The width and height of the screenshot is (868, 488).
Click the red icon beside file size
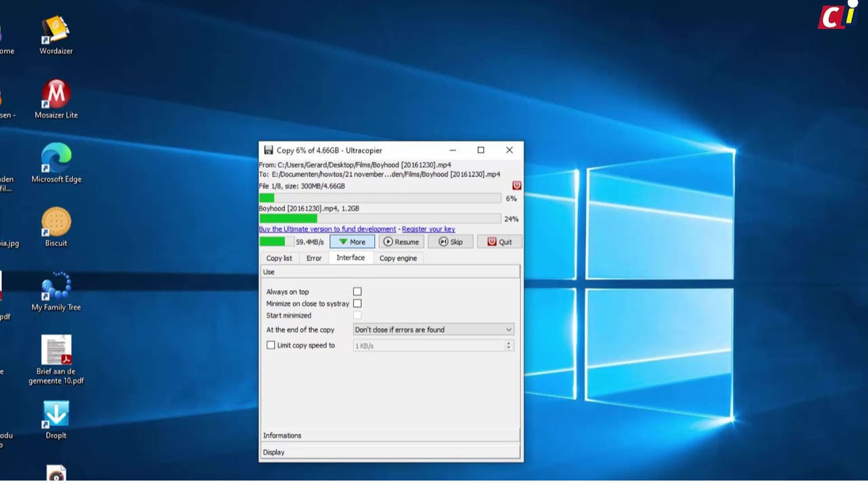pyautogui.click(x=517, y=186)
